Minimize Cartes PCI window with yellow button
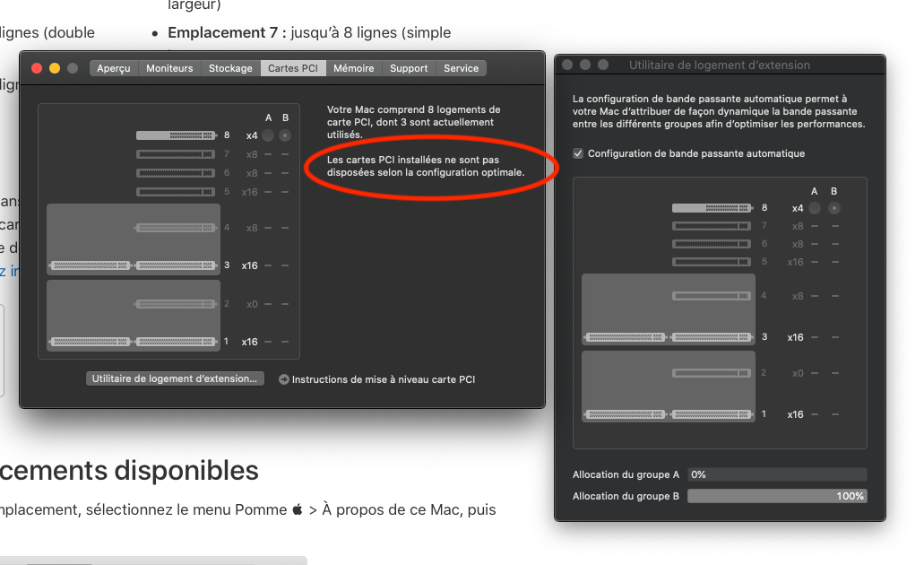924x565 pixels. tap(54, 68)
